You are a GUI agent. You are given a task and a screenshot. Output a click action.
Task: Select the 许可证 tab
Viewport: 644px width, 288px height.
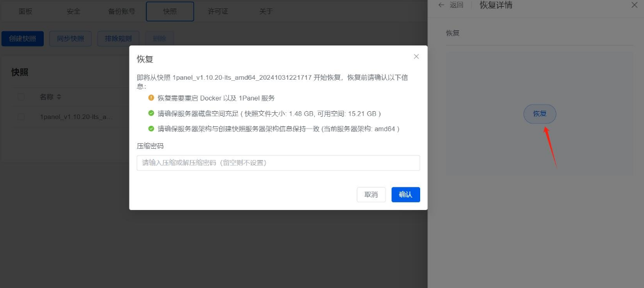[x=218, y=11]
